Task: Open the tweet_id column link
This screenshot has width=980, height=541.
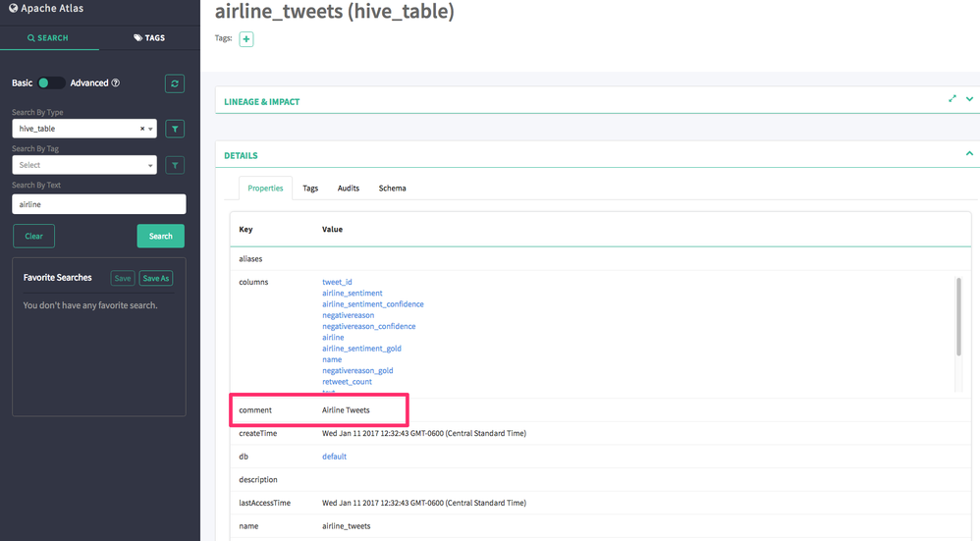Action: 337,282
